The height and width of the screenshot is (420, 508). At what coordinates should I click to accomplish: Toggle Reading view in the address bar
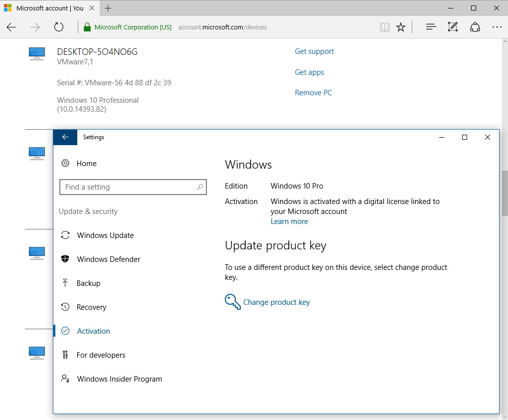(x=384, y=27)
